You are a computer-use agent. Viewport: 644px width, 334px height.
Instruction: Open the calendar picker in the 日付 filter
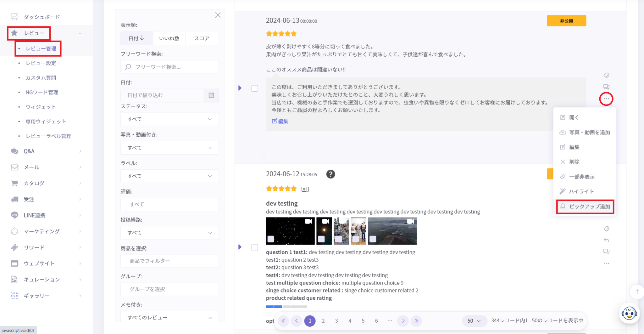[x=211, y=95]
